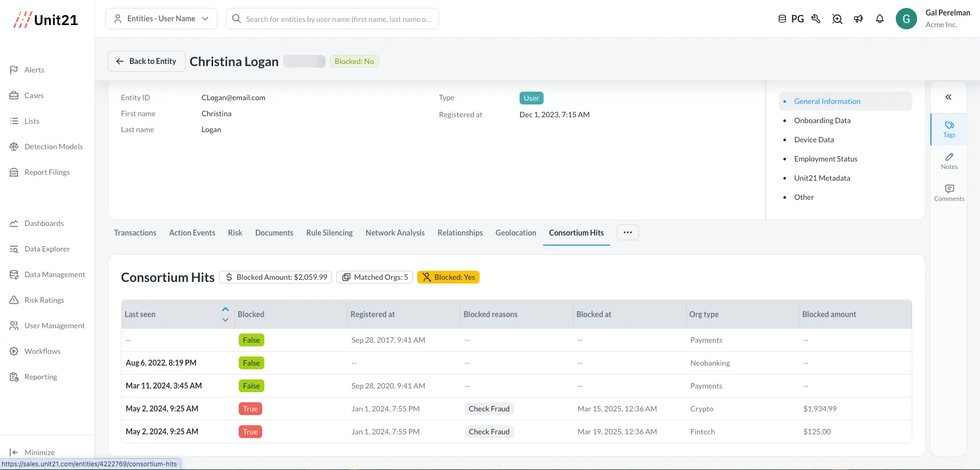The height and width of the screenshot is (470, 980).
Task: Click Risk Ratings warning triangle icon
Action: tap(14, 300)
